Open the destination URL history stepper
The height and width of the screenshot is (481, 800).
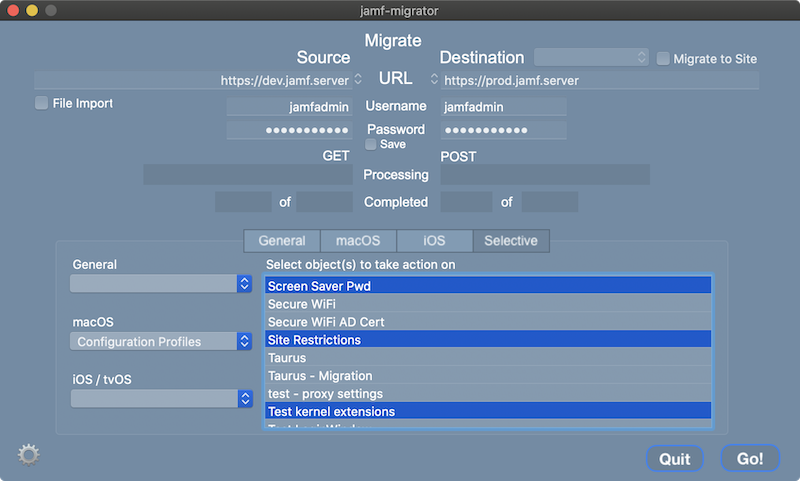(434, 79)
